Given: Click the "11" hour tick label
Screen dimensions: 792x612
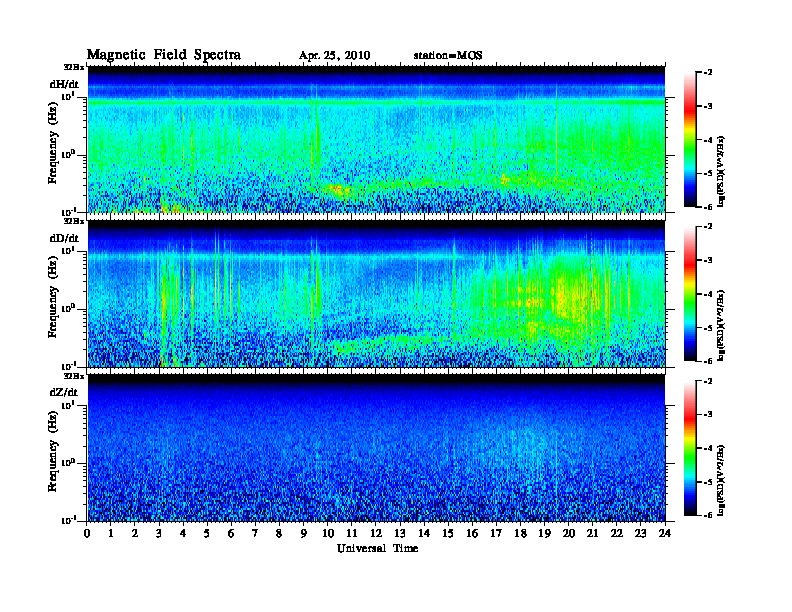Looking at the screenshot, I should click(x=352, y=534).
